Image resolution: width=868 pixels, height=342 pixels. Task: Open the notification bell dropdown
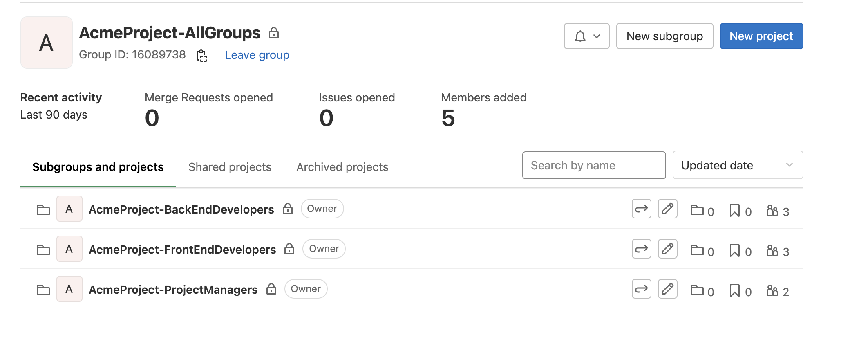587,36
